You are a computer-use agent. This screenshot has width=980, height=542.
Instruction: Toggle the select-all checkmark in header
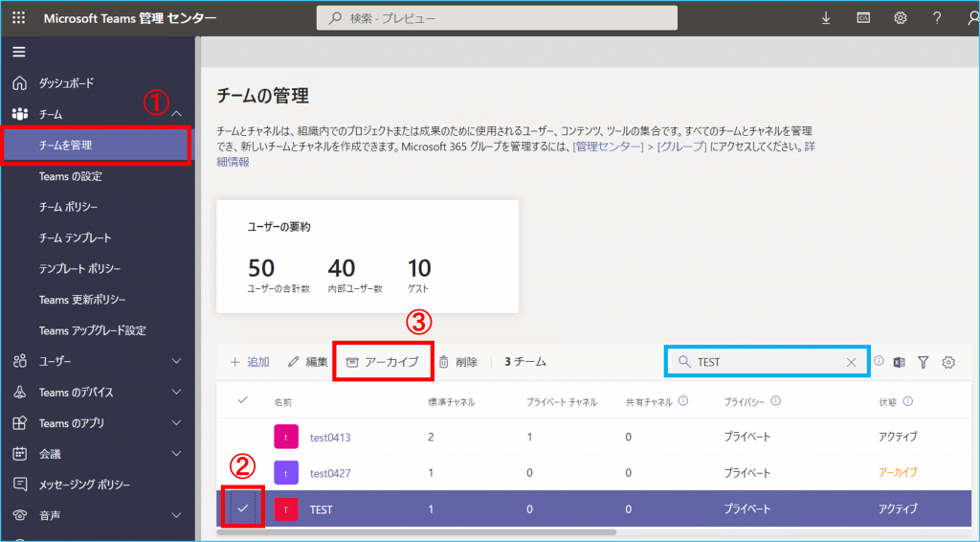(243, 400)
